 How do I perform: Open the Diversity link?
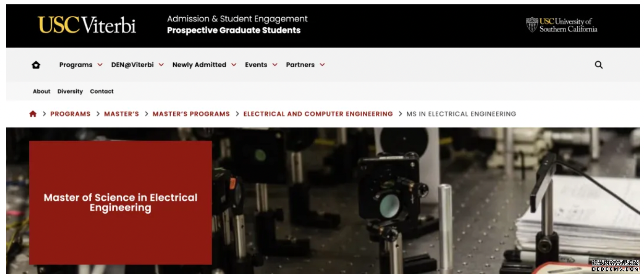click(x=70, y=92)
